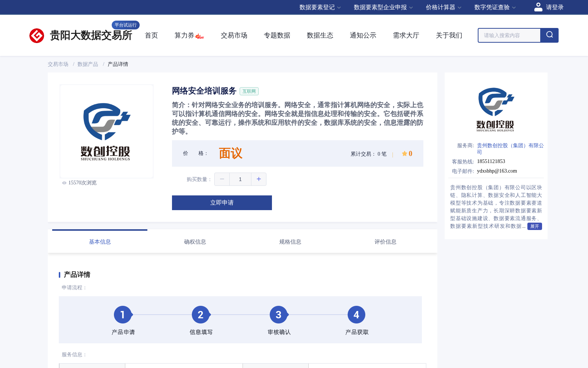588x368 pixels.
Task: Expand the 数据要素型企业申报 dropdown
Action: coord(383,7)
